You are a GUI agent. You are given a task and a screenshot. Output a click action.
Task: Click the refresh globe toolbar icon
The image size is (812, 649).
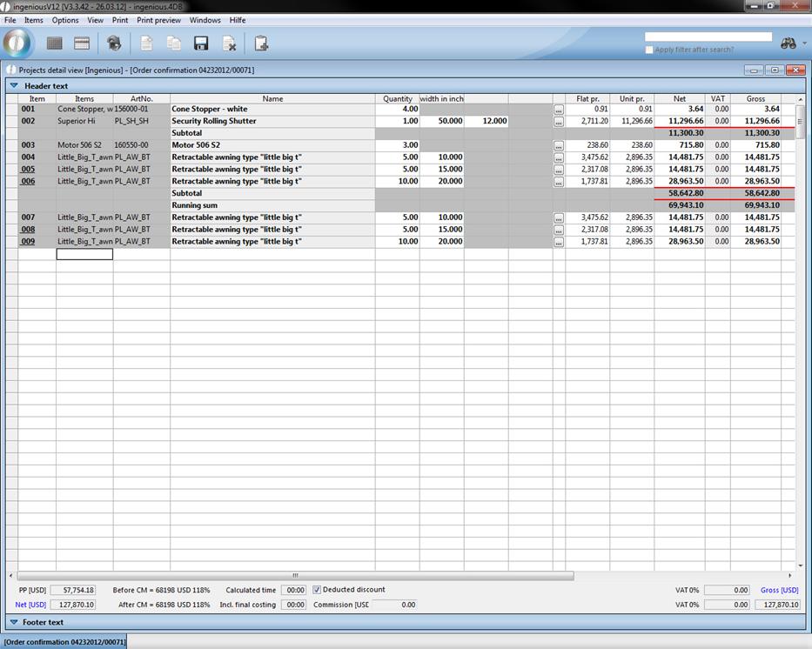click(114, 43)
